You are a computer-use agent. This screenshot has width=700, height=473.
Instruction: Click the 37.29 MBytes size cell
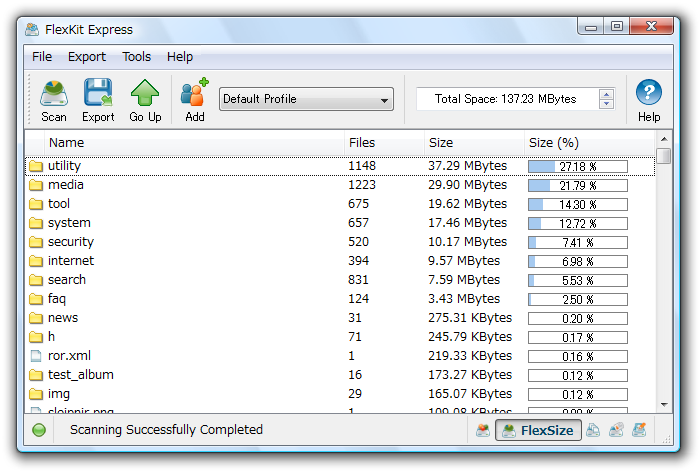tap(467, 166)
